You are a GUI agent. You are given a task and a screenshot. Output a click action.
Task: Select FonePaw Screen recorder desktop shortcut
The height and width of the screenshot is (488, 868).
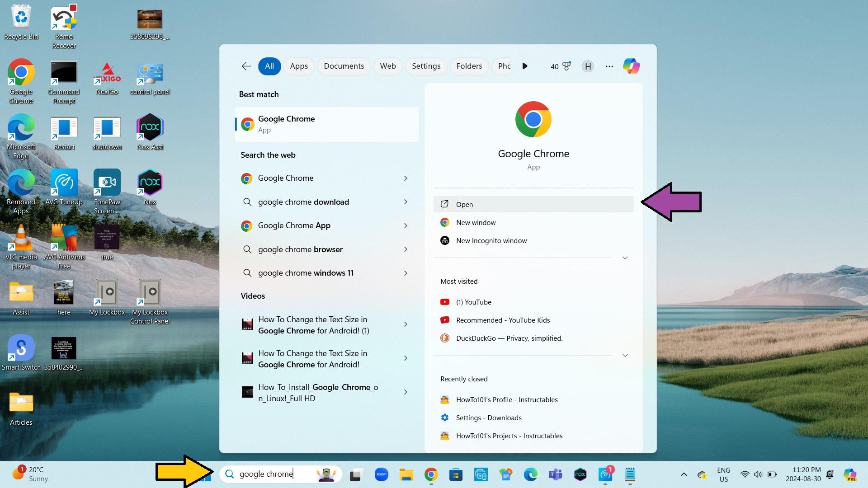click(x=107, y=192)
